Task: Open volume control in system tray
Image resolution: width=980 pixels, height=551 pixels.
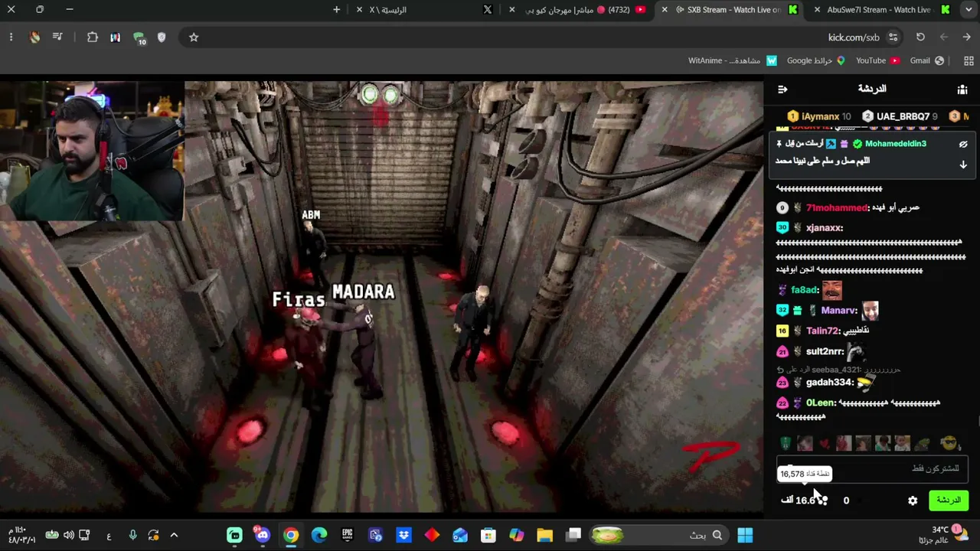Action: click(x=69, y=535)
